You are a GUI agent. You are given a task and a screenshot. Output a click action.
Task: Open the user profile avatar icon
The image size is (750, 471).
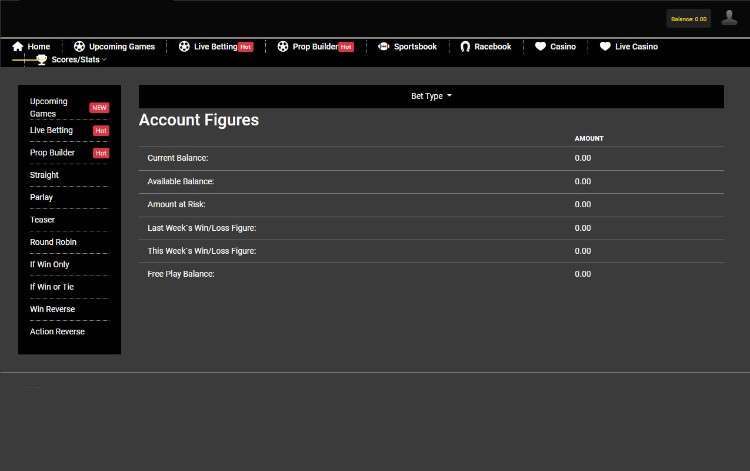point(729,18)
